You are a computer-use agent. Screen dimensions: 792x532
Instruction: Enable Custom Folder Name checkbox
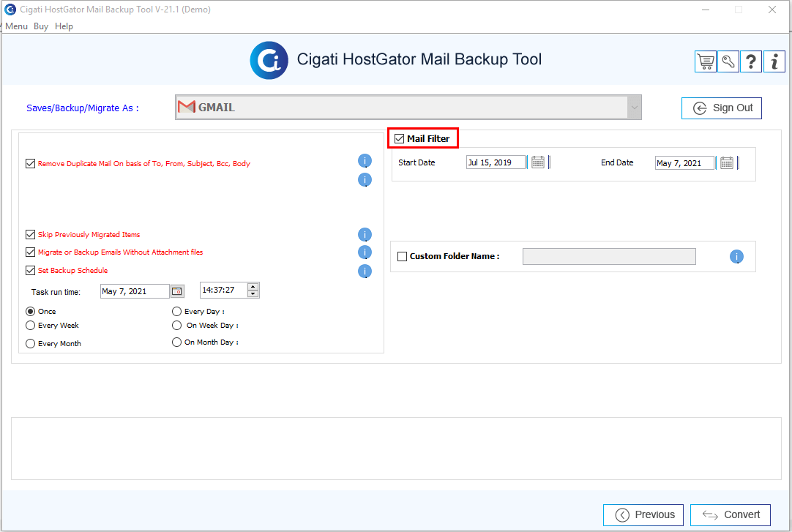402,256
